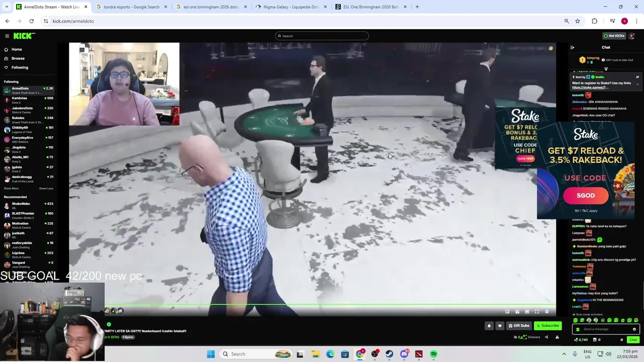Open chat settings gear icon
The image size is (644, 362).
[x=622, y=340]
